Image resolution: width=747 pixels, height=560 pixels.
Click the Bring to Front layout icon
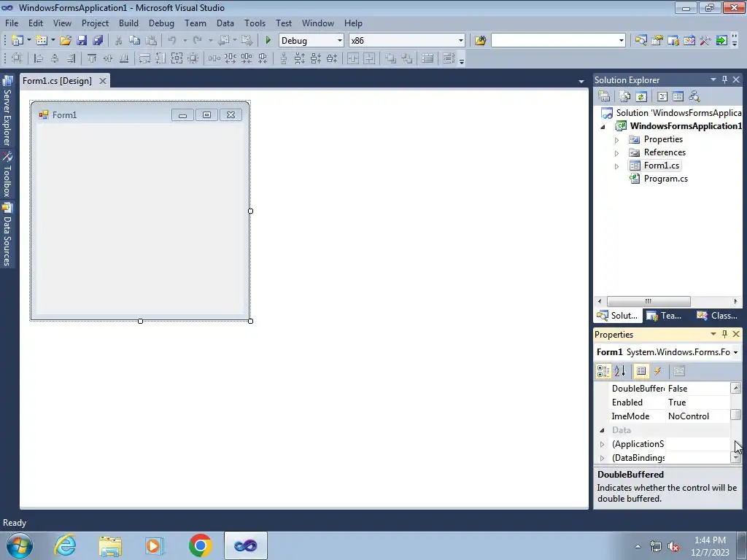(x=391, y=58)
